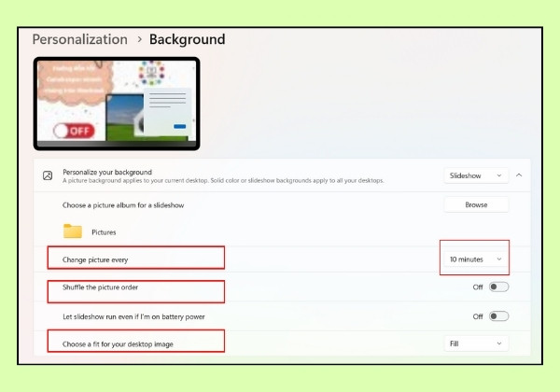Click the red OFF switch in preview image
560x392 pixels.
pos(75,131)
